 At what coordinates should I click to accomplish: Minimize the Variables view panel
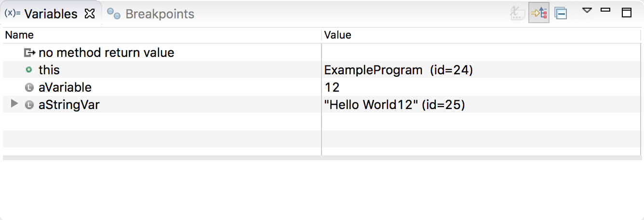coord(605,10)
